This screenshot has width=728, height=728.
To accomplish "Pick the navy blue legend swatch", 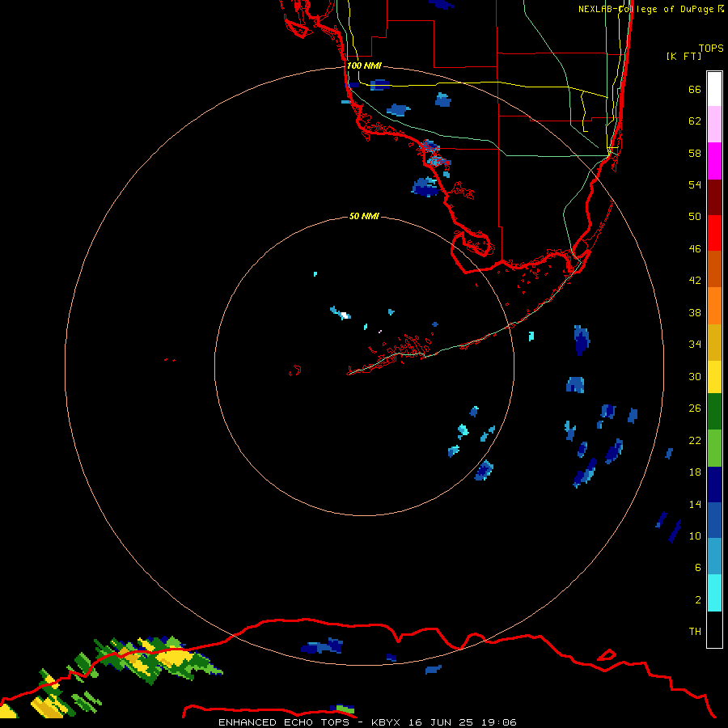I will click(x=714, y=485).
